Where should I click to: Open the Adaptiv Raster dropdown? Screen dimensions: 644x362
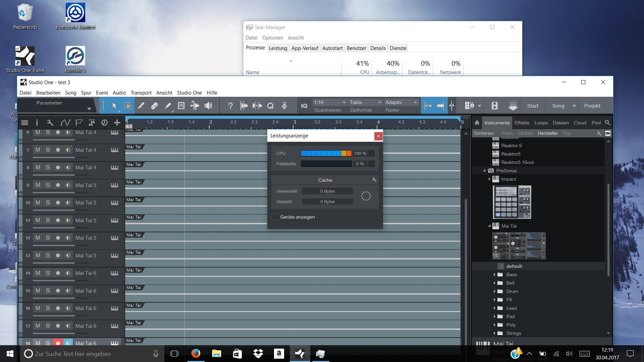pos(401,102)
